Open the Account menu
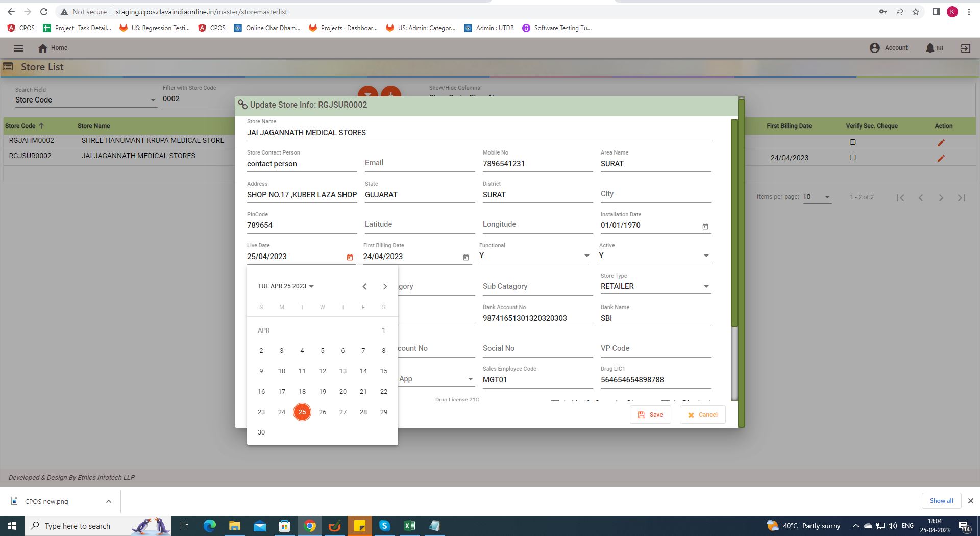Screen dimensions: 980x536 tap(889, 48)
